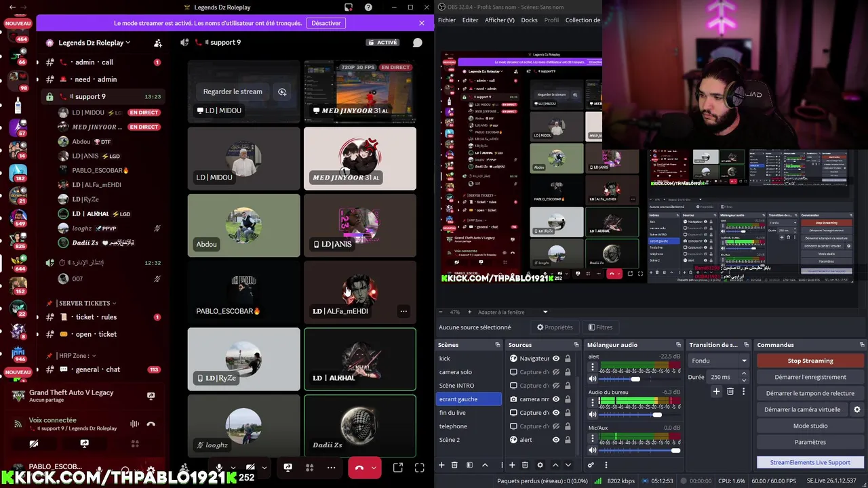Screen dimensions: 868x488
Task: Open the voice channel chat bubble icon
Action: [x=418, y=42]
